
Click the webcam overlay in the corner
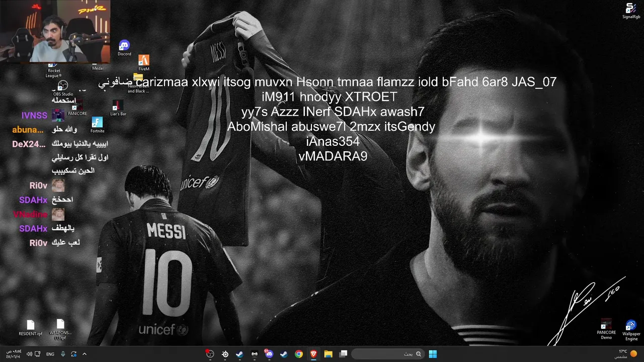coord(55,31)
